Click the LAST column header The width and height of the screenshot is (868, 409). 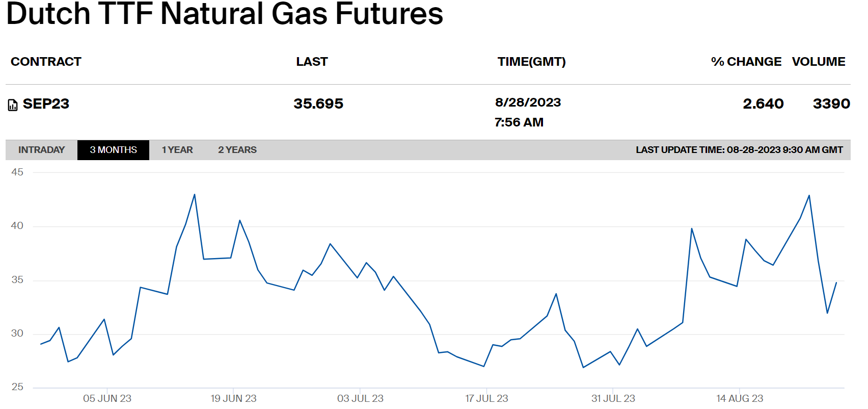(312, 62)
